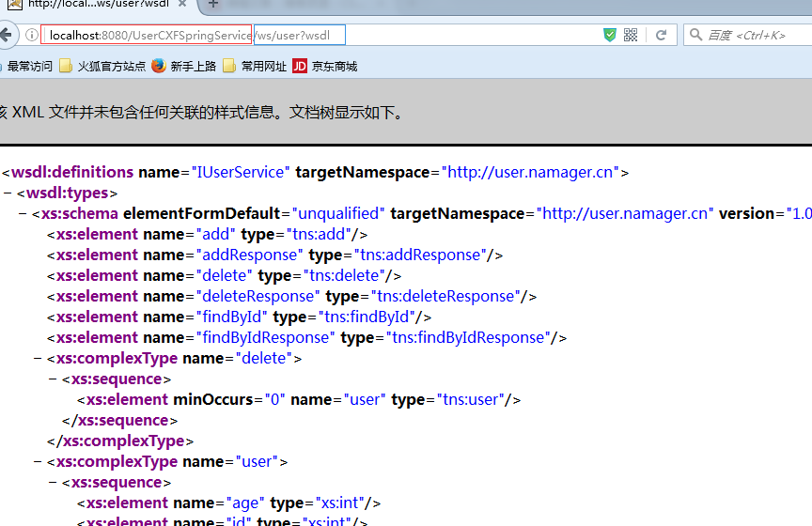Reload the page with the refresh button

pos(661,35)
